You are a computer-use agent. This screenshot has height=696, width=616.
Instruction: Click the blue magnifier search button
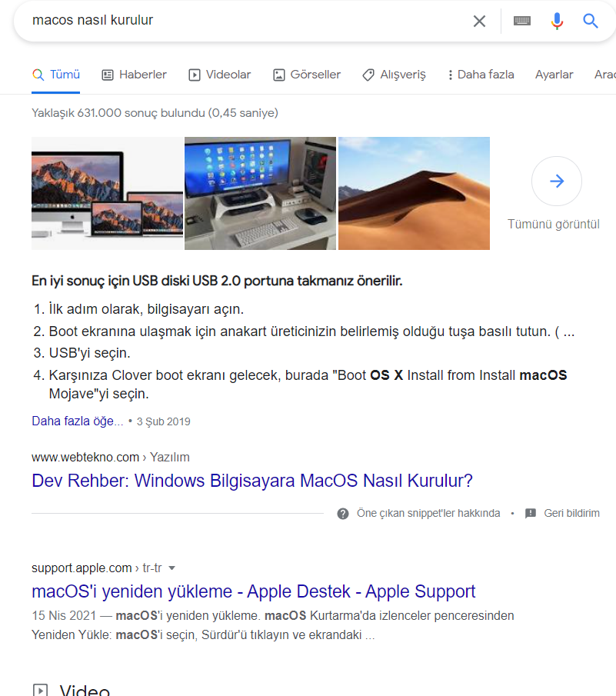point(591,21)
